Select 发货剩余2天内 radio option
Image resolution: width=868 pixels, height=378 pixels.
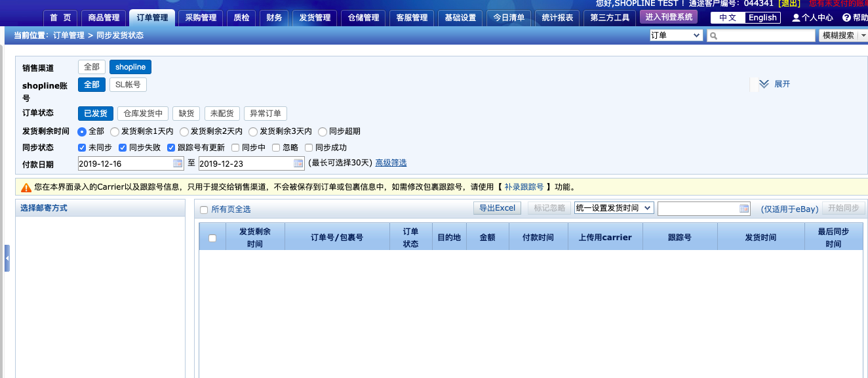point(184,131)
